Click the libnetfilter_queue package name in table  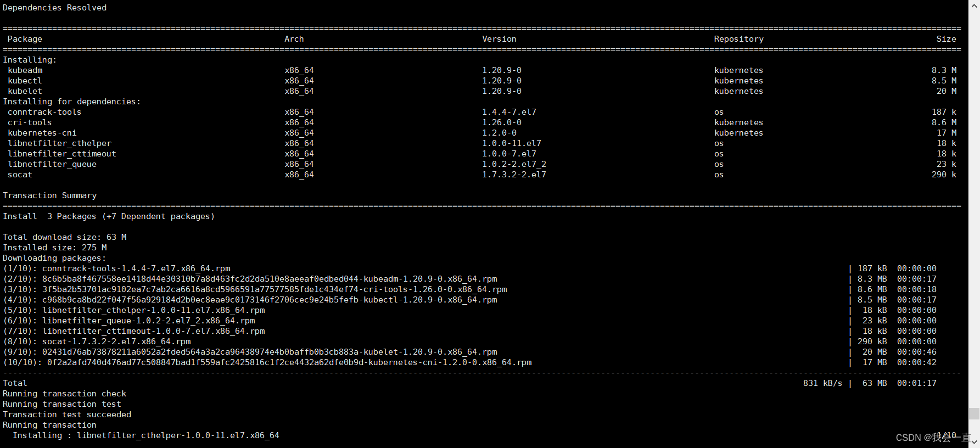pos(52,164)
